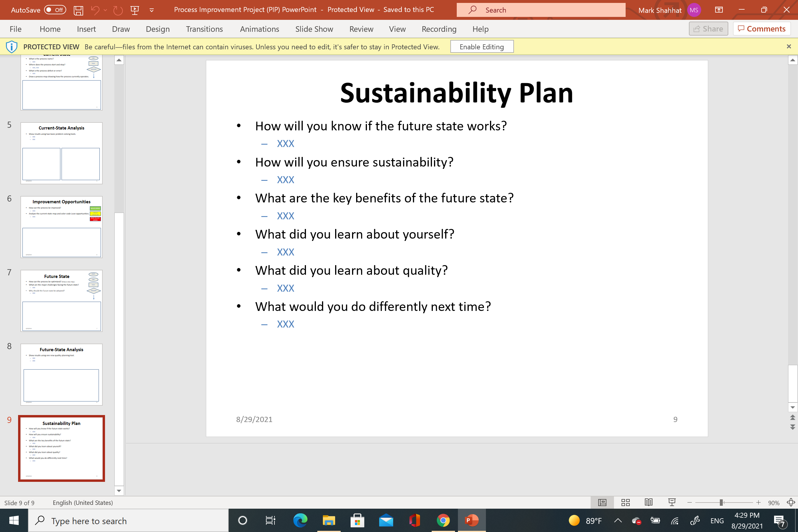Start slideshow from beginning via Quick Access icon
This screenshot has height=532, width=798.
coord(135,10)
